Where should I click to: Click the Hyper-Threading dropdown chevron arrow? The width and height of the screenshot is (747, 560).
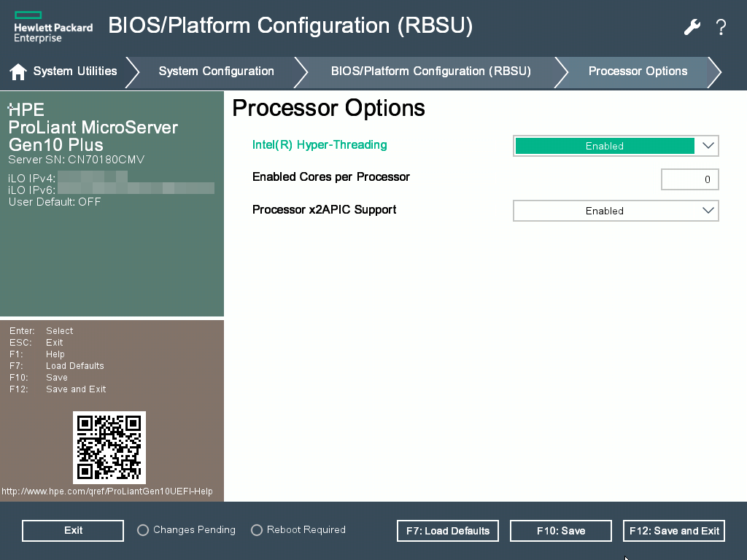click(x=708, y=146)
